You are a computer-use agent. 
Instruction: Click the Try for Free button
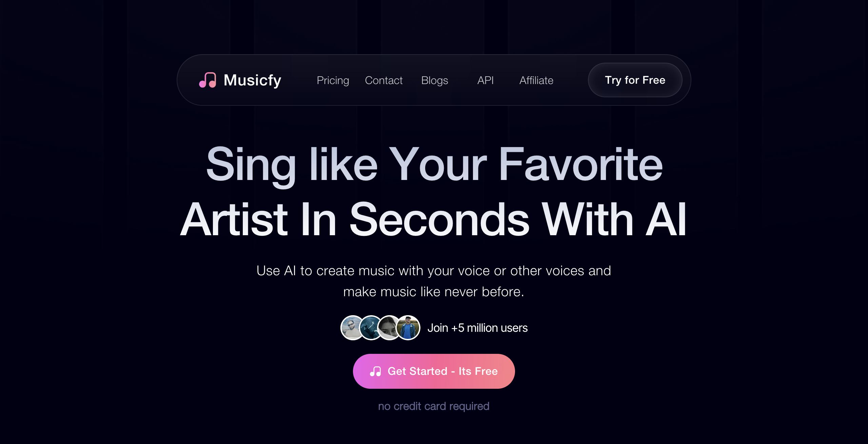(635, 80)
